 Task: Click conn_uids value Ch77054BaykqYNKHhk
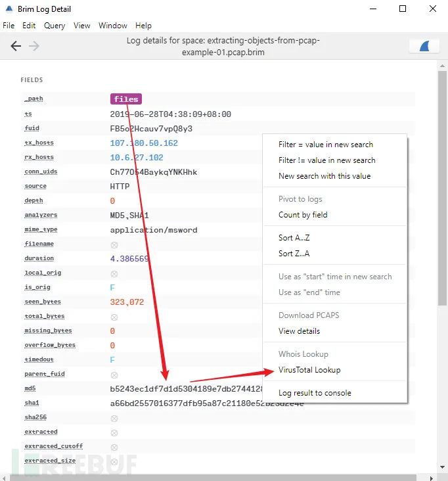coord(153,172)
